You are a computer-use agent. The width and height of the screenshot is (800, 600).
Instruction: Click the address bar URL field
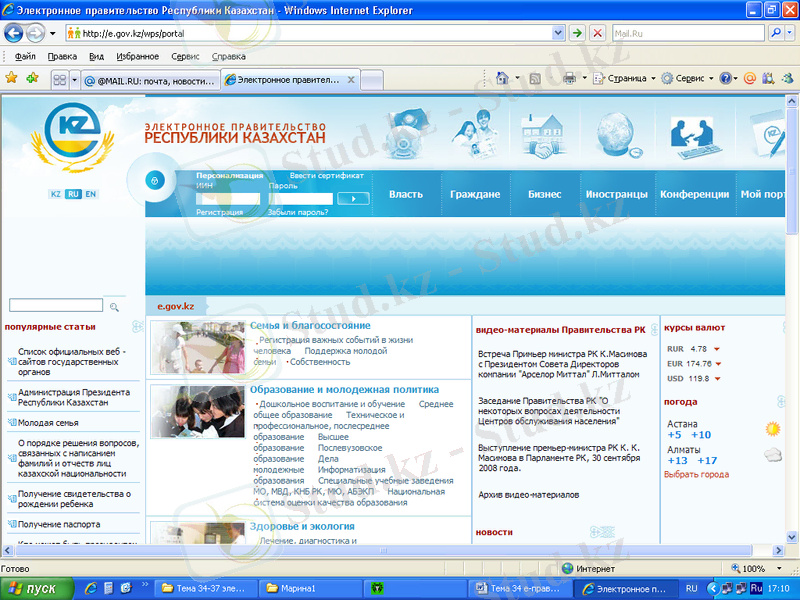[x=309, y=34]
